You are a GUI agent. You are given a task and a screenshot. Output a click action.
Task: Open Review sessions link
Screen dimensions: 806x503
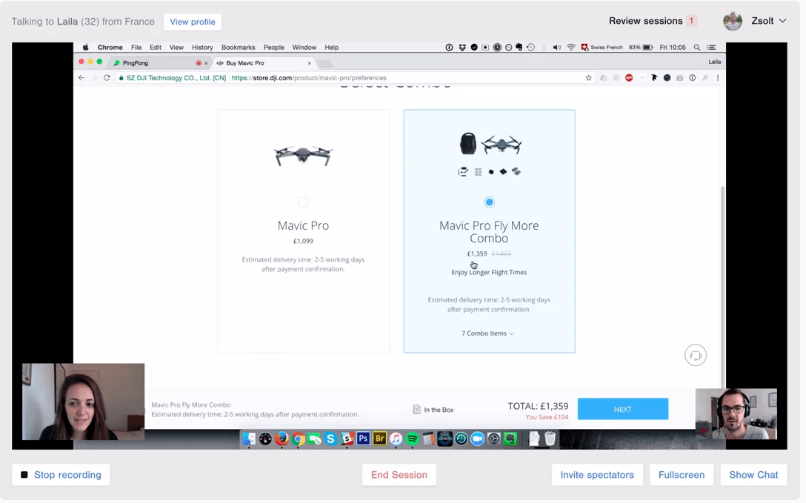[x=652, y=21]
